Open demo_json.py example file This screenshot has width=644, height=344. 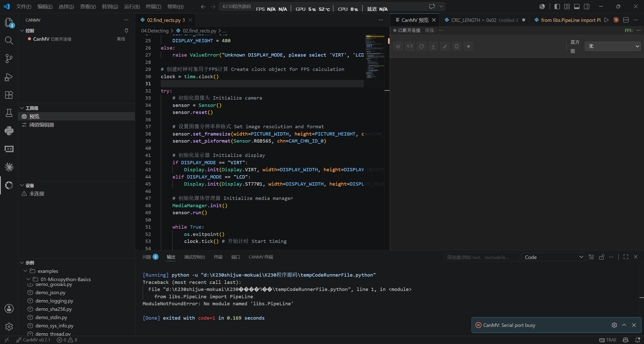pos(50,292)
